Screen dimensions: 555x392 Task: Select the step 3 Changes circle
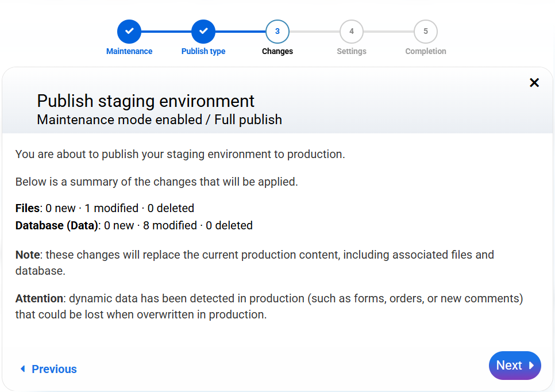tap(277, 32)
